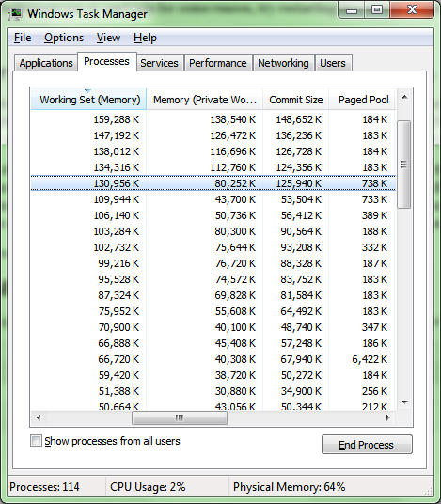Select the row with 66,720 K working set
The image size is (441, 504).
213,359
